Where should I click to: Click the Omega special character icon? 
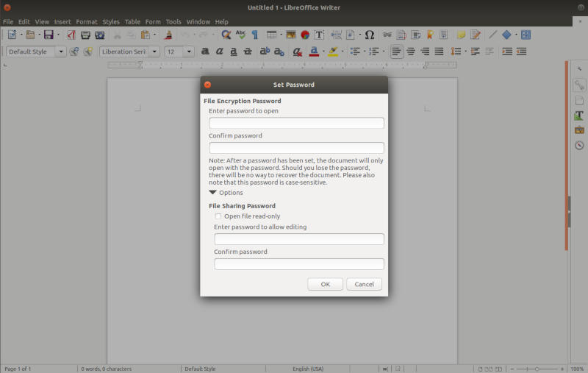point(370,35)
